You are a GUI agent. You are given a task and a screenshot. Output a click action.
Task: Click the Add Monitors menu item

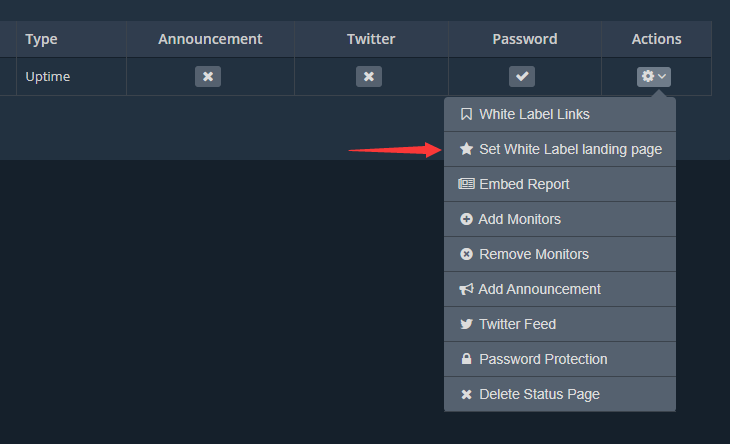click(x=520, y=219)
